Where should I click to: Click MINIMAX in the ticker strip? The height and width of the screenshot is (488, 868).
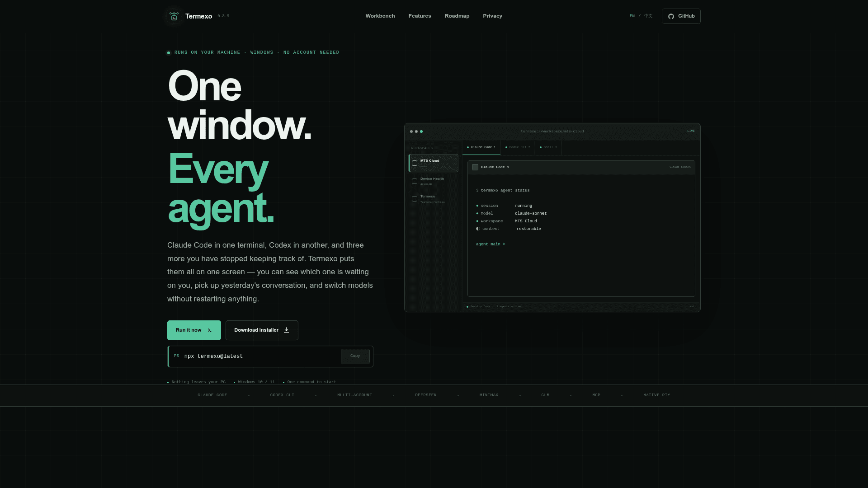(x=489, y=395)
